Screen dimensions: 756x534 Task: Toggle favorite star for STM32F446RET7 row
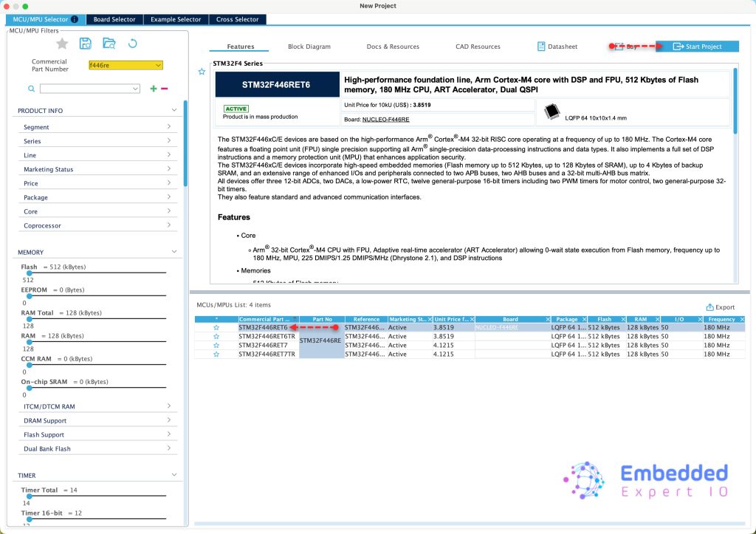[x=216, y=345]
